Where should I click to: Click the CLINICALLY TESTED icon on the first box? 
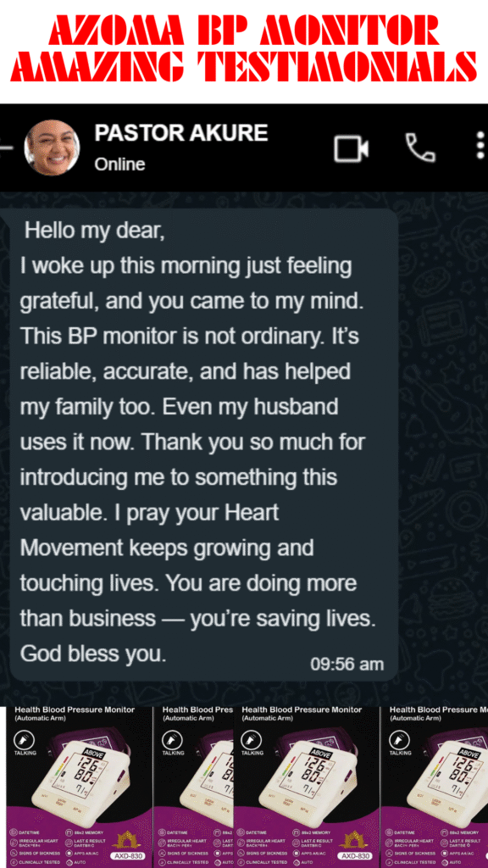pyautogui.click(x=13, y=862)
